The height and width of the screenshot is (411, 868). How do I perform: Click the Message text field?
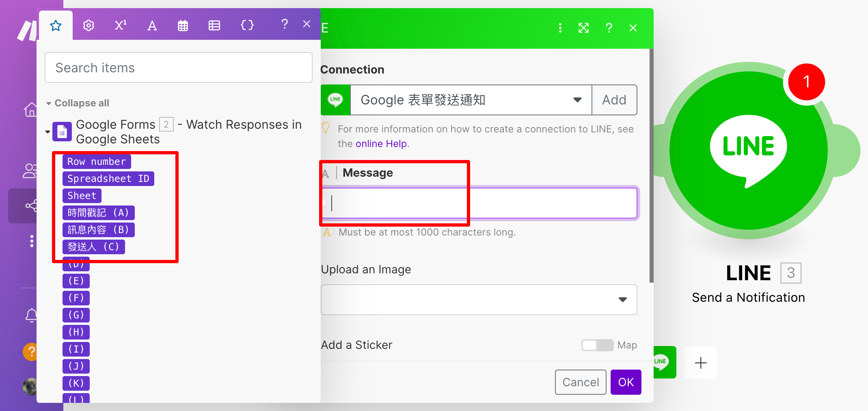[479, 203]
